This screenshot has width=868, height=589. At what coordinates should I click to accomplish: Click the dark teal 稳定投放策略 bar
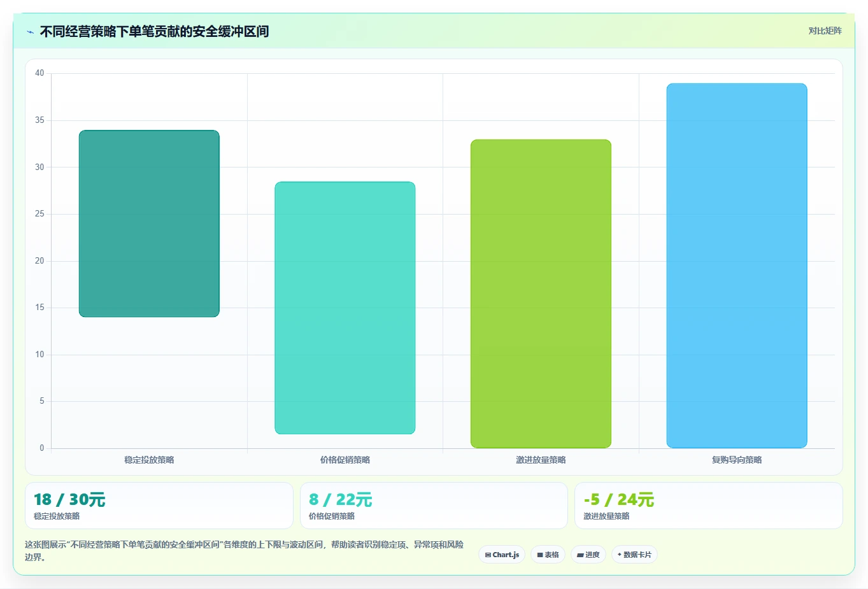pyautogui.click(x=149, y=224)
